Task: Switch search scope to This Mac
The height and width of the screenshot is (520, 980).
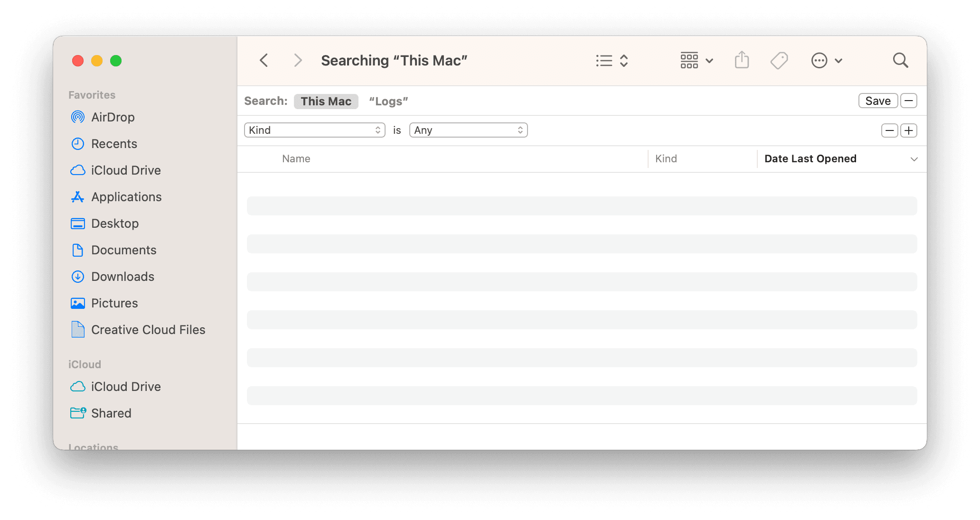Action: pos(326,101)
